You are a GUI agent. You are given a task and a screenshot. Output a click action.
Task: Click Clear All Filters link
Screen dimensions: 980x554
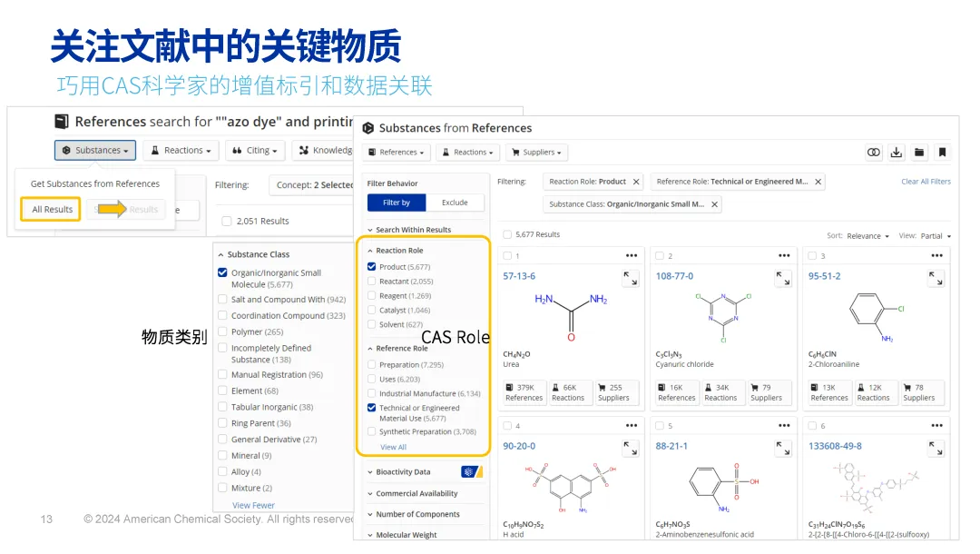coord(926,182)
